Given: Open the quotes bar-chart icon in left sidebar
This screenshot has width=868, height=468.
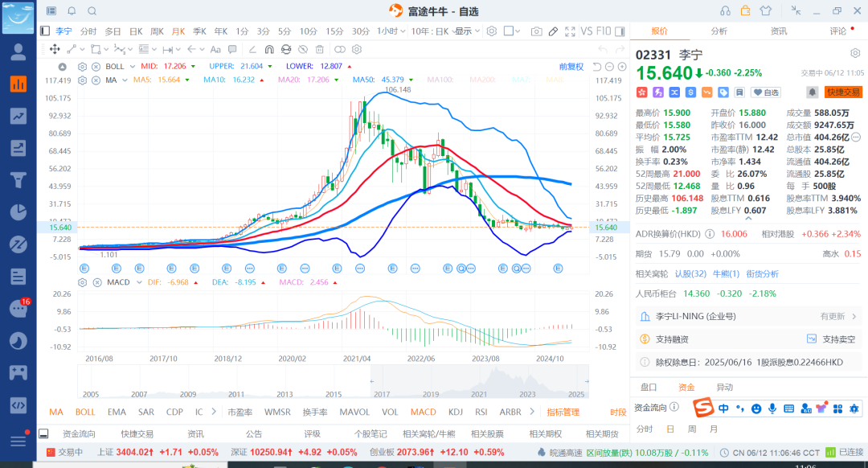Looking at the screenshot, I should pyautogui.click(x=18, y=84).
